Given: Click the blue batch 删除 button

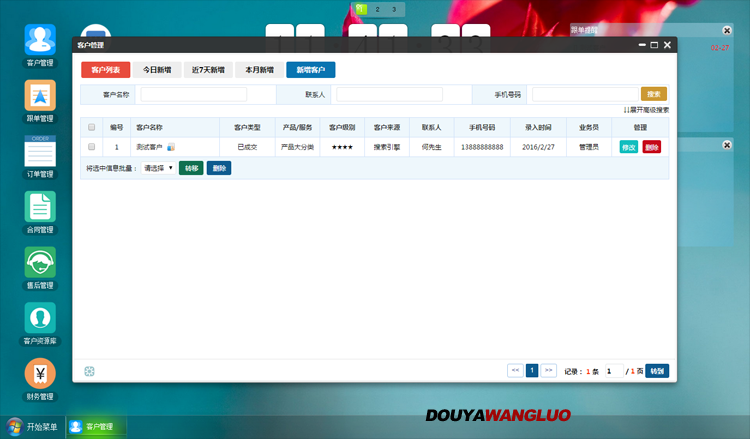Looking at the screenshot, I should click(219, 168).
